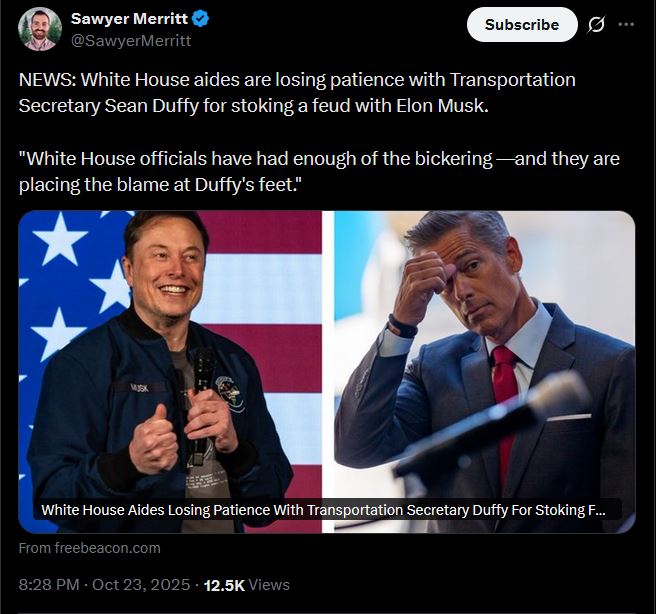Click the 'NEWS: White House aides' paragraph

pos(297,92)
